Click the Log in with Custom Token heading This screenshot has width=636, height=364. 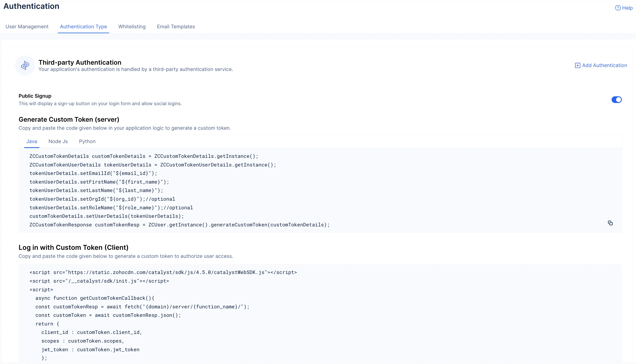73,247
